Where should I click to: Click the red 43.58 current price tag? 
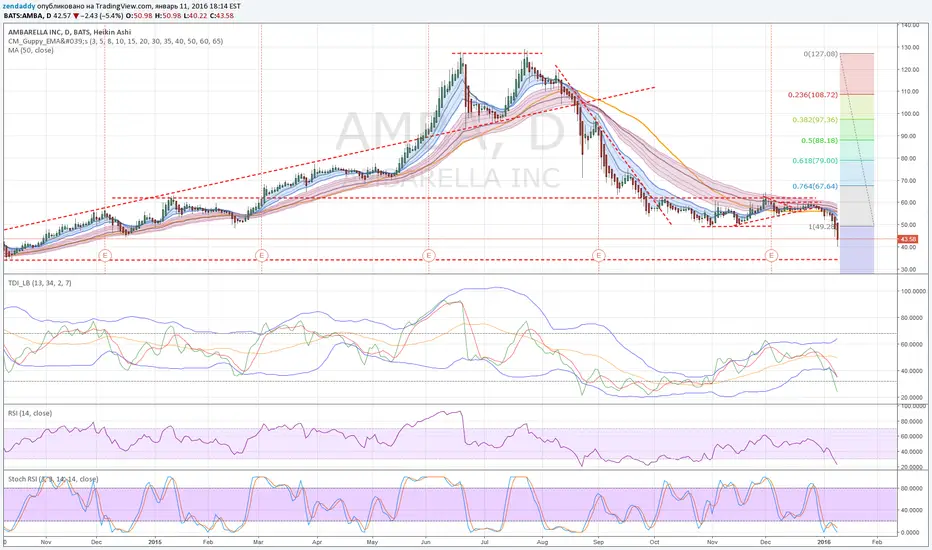(908, 239)
